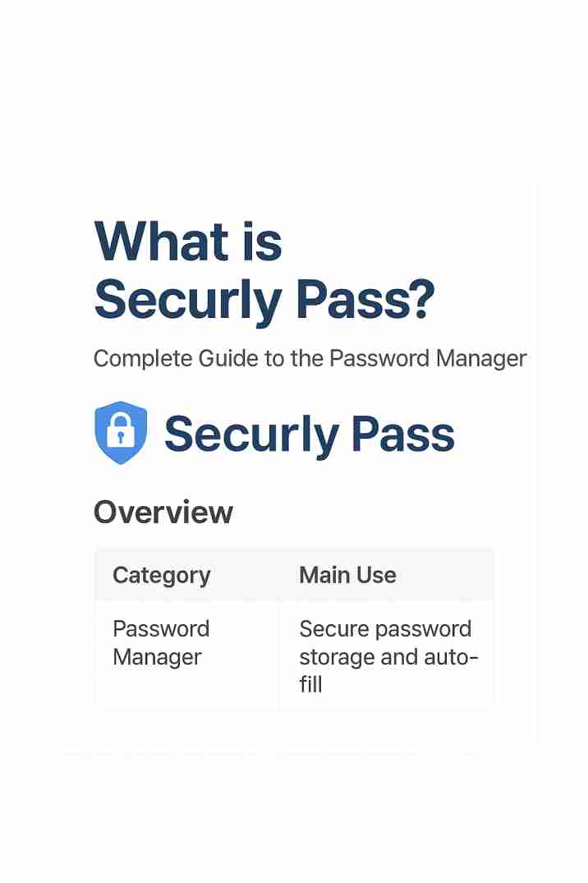
Task: Click "Securly" beside the shield logo
Action: click(251, 434)
